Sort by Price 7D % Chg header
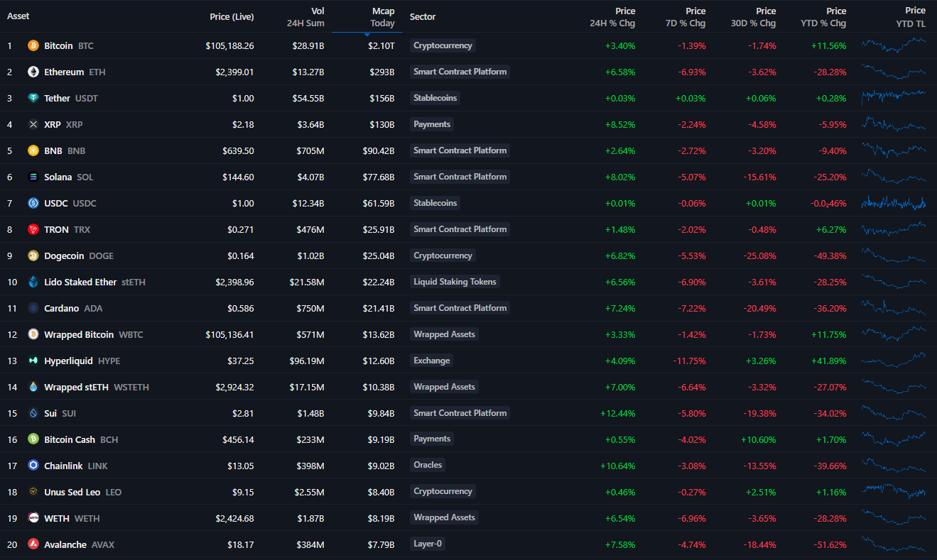 685,17
